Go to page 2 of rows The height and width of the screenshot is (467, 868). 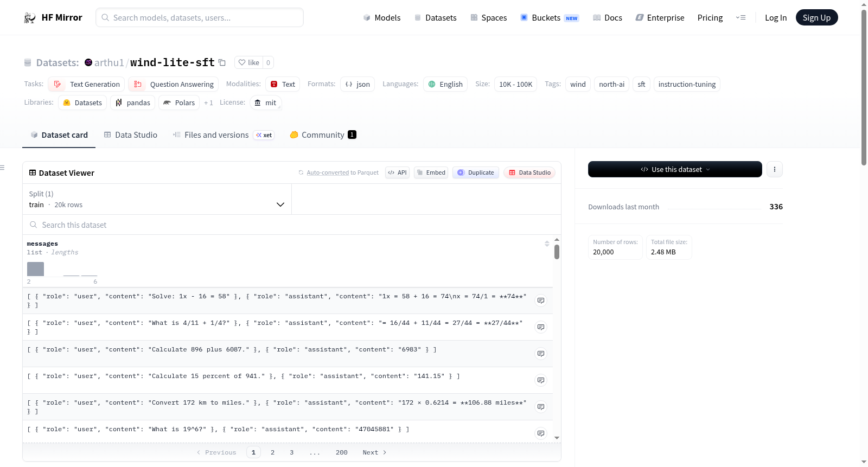pos(272,452)
